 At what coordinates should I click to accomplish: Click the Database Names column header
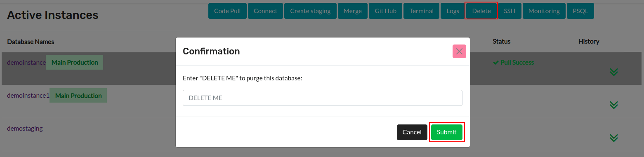(31, 42)
